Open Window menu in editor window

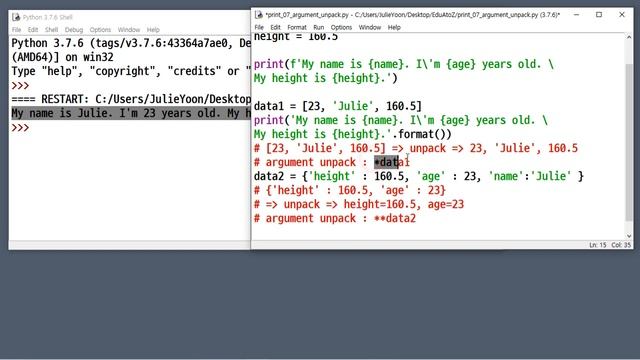[x=370, y=27]
